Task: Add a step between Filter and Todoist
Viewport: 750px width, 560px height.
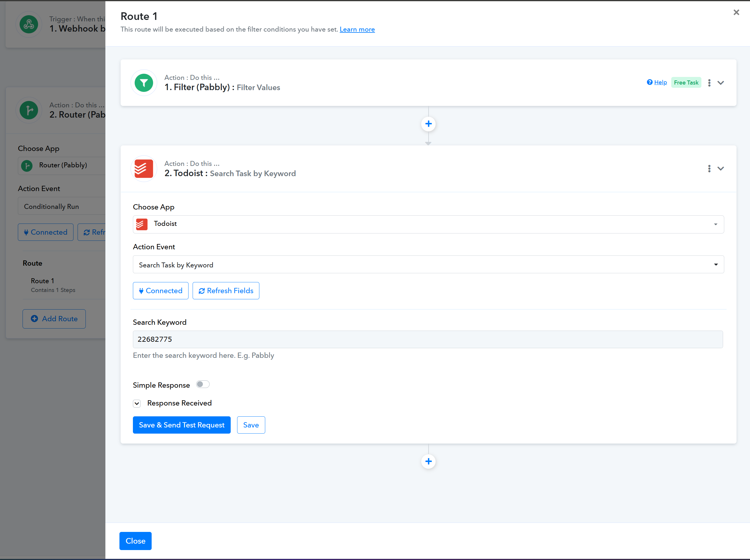Action: [428, 124]
